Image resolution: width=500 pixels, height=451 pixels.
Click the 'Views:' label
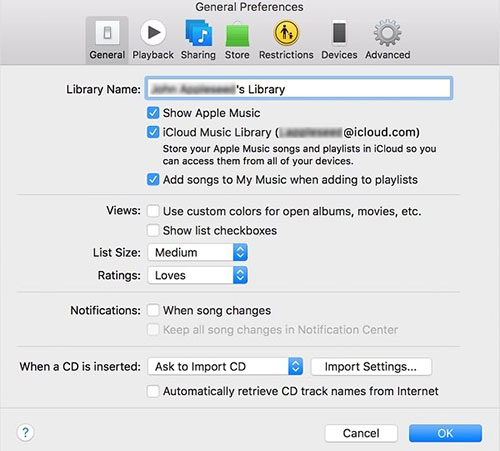pyautogui.click(x=123, y=211)
